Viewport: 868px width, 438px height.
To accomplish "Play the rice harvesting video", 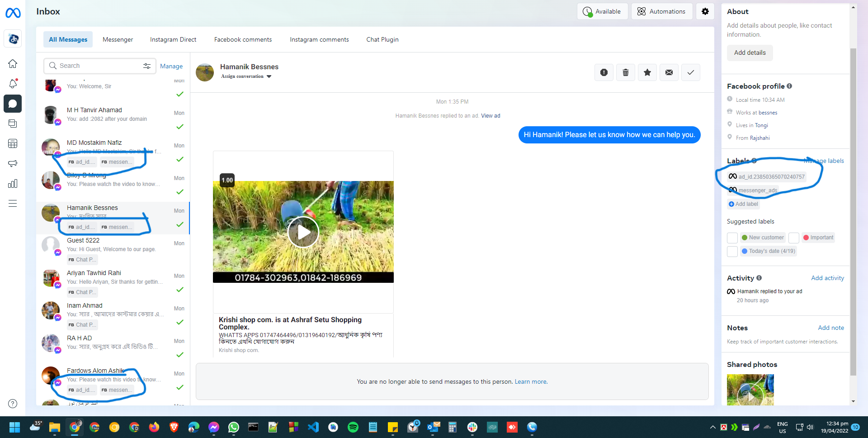I will point(303,232).
